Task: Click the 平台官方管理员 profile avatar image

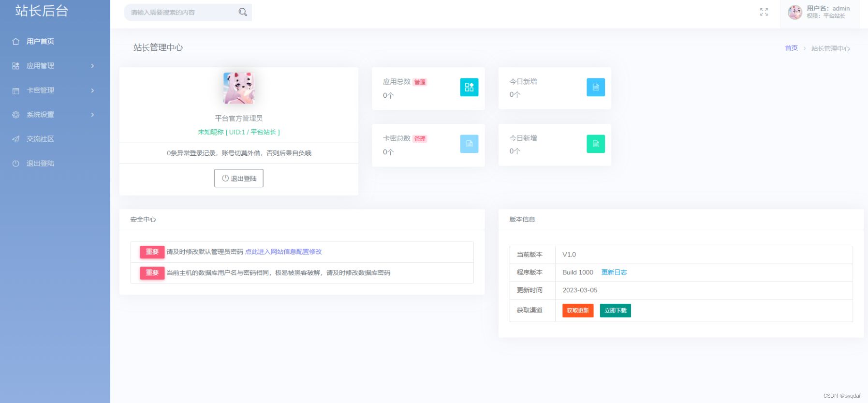Action: click(239, 88)
